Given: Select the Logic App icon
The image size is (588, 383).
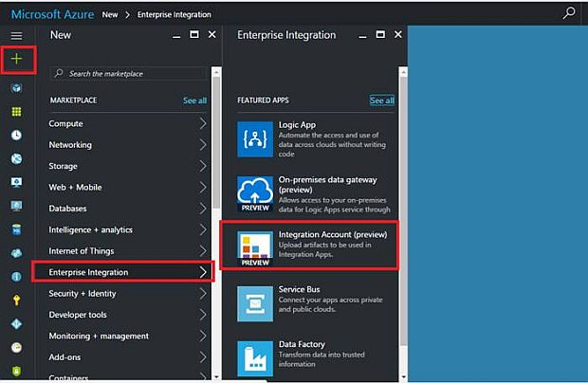Looking at the screenshot, I should [255, 138].
